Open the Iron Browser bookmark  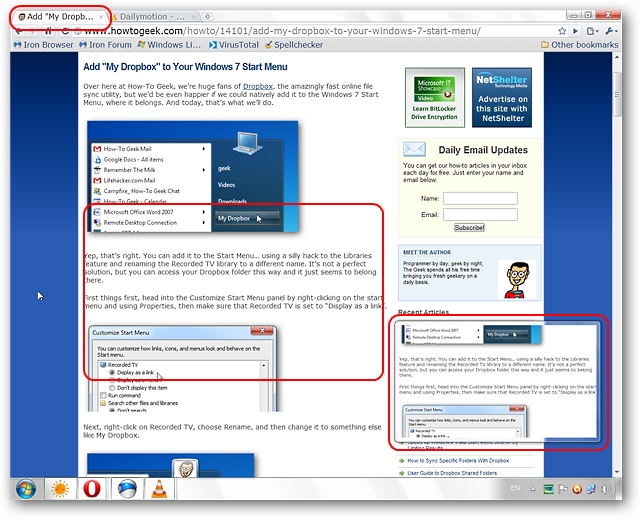44,45
